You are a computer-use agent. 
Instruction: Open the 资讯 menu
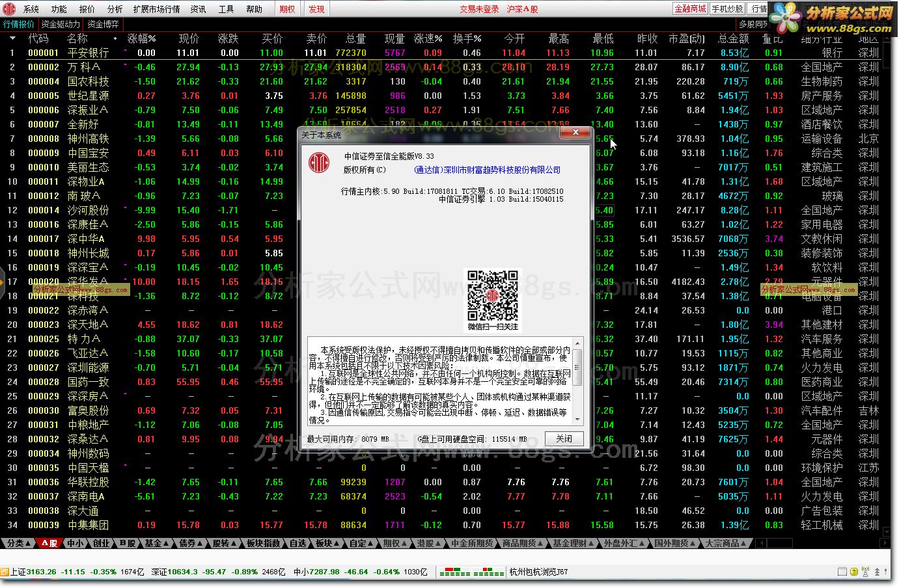[x=198, y=9]
